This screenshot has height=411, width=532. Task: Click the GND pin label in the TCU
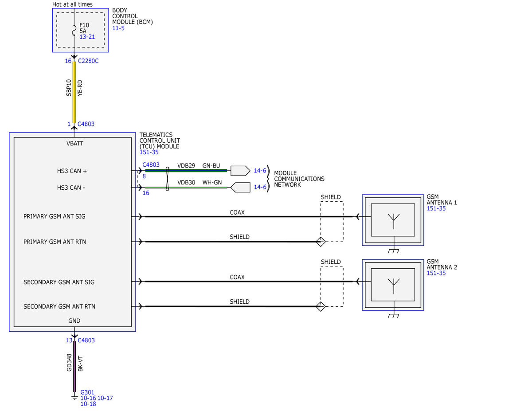74,321
